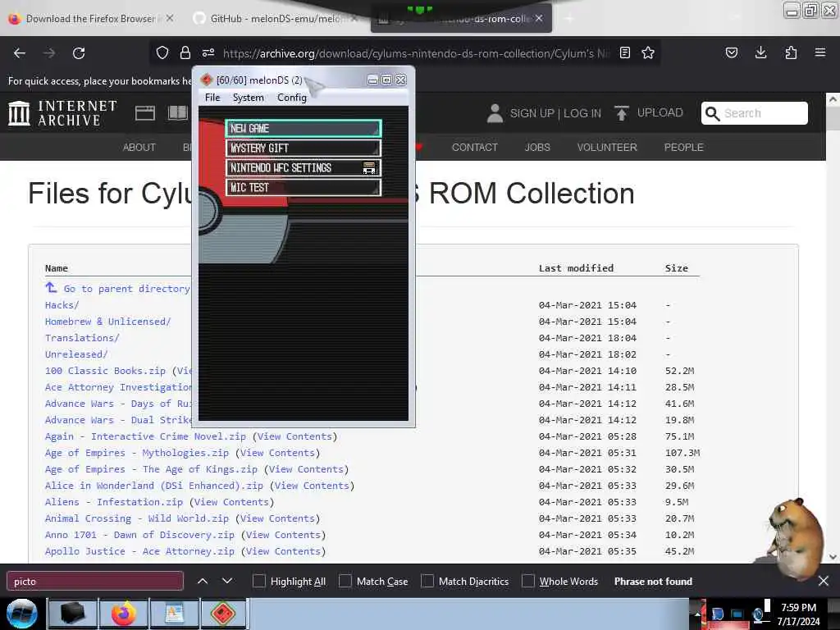Switch to GitHub melonDS-emu tab
840x630 pixels.
(276, 19)
